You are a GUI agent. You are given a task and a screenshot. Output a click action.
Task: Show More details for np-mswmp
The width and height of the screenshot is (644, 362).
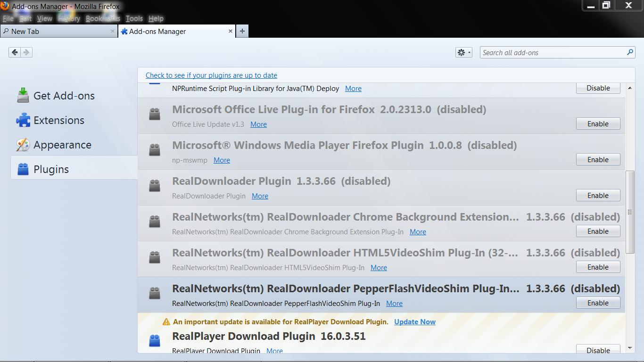coord(222,160)
